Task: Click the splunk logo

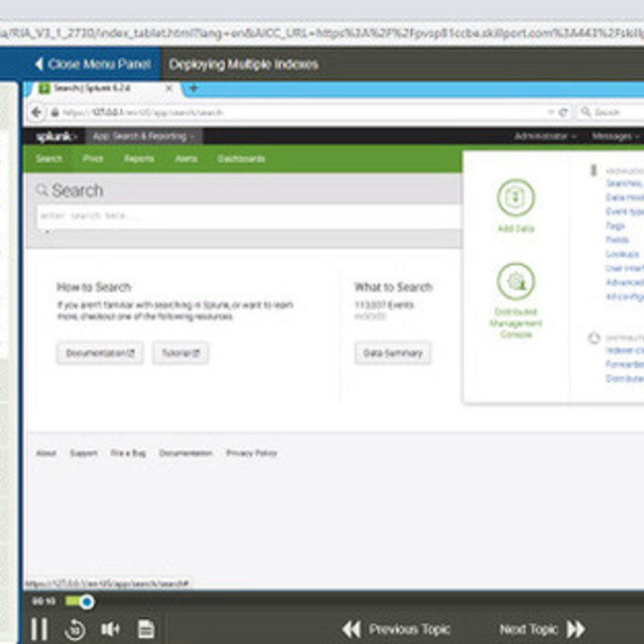Action: click(56, 136)
